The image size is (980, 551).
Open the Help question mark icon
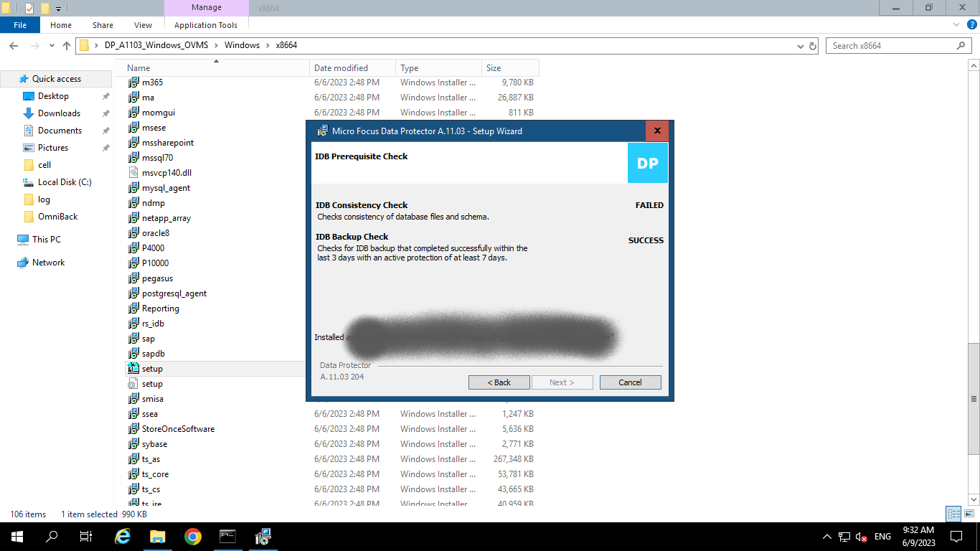pyautogui.click(x=971, y=25)
